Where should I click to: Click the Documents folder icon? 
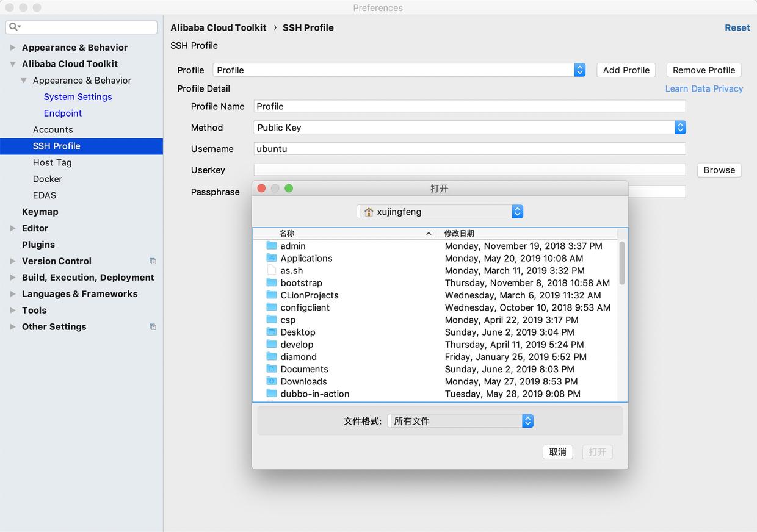point(272,369)
